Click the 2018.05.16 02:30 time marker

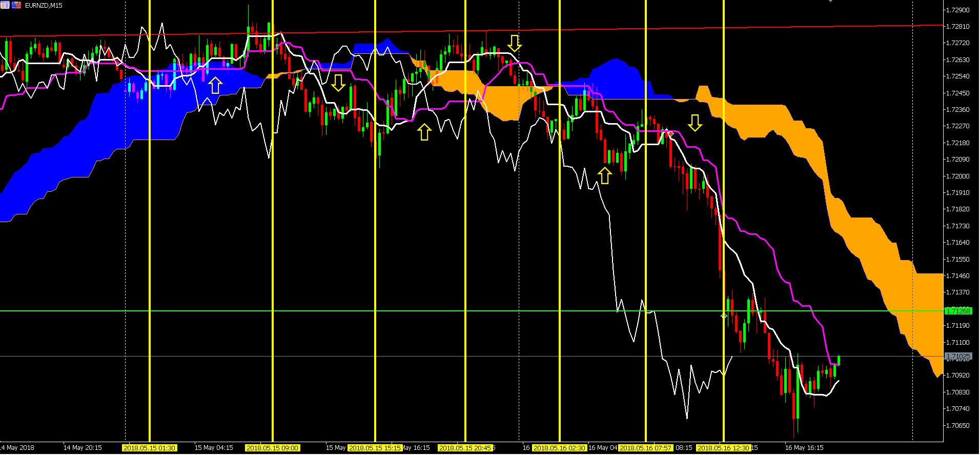point(559,448)
